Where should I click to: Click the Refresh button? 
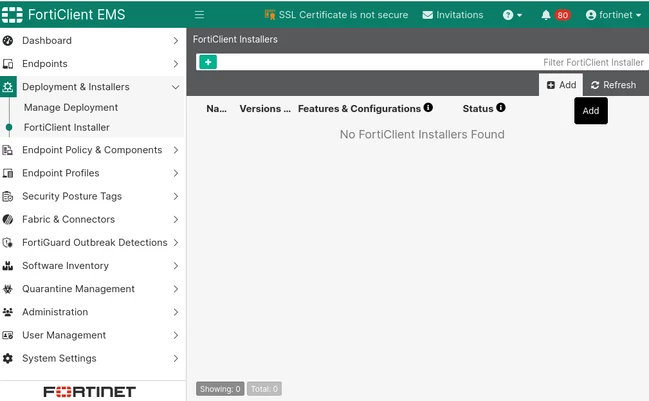tap(613, 85)
